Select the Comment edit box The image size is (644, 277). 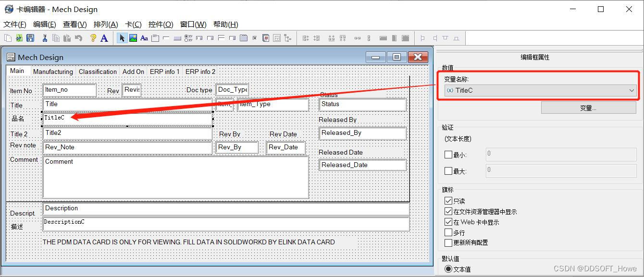pos(175,177)
